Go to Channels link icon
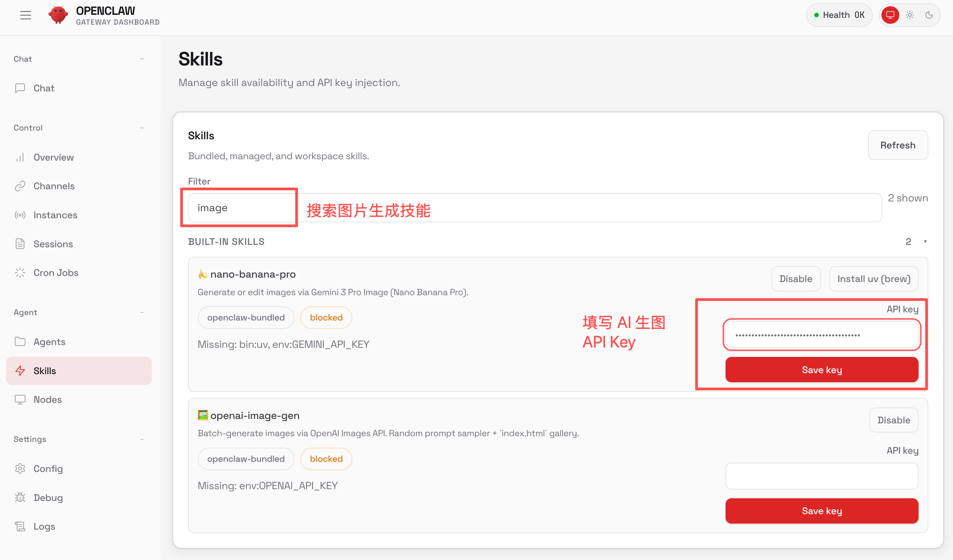Viewport: 953px width, 560px height. [20, 186]
